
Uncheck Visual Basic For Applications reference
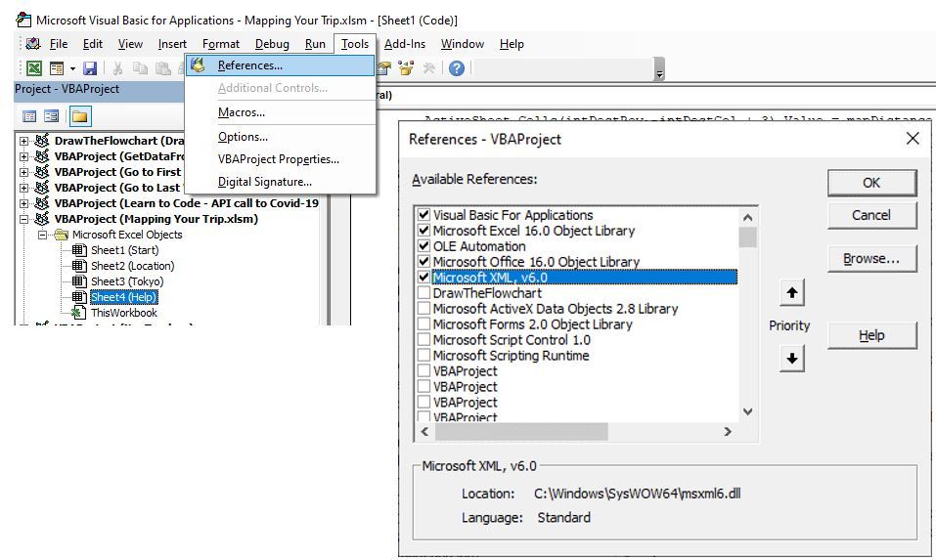click(423, 215)
